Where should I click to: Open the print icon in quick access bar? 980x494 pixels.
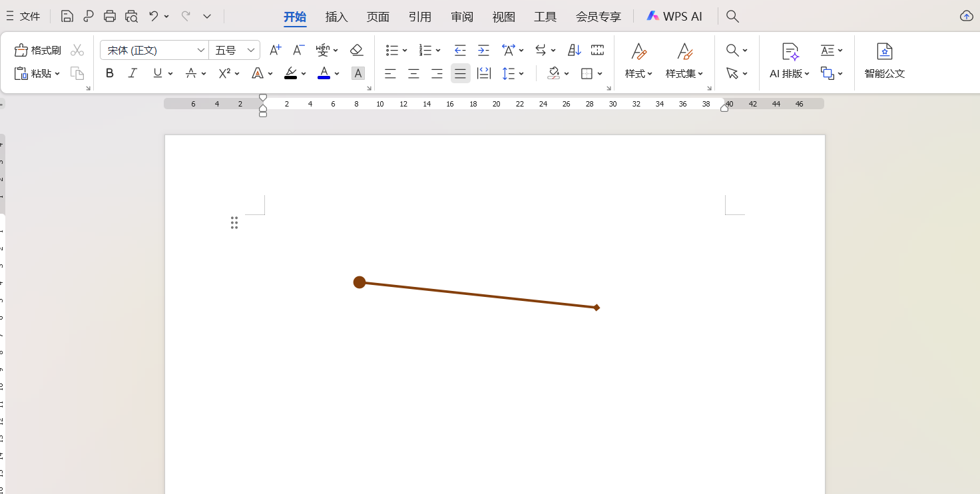click(x=110, y=16)
